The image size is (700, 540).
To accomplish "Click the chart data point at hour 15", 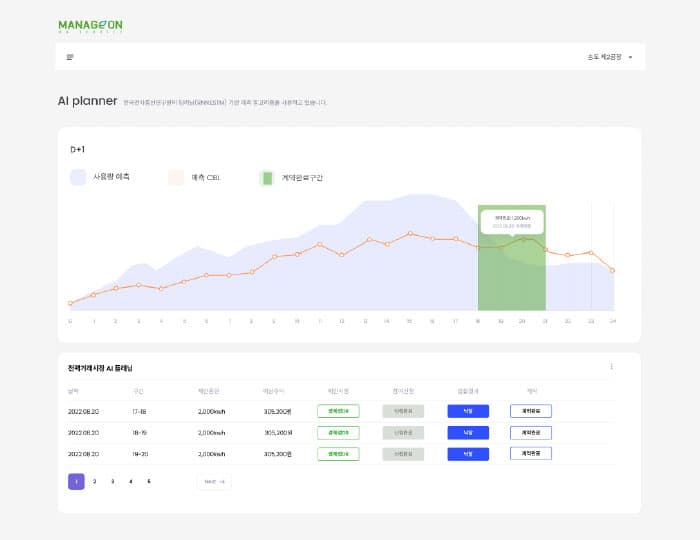I will click(x=409, y=233).
